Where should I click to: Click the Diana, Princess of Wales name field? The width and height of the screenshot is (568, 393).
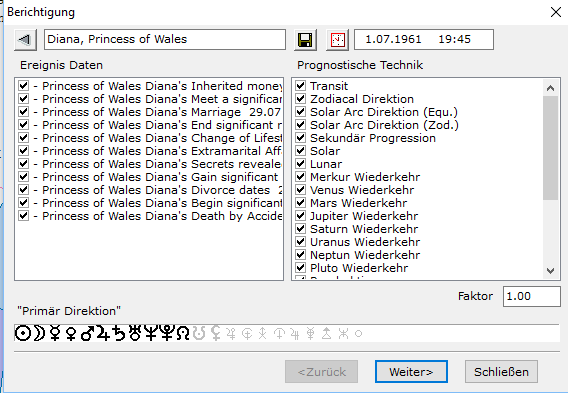pos(165,39)
